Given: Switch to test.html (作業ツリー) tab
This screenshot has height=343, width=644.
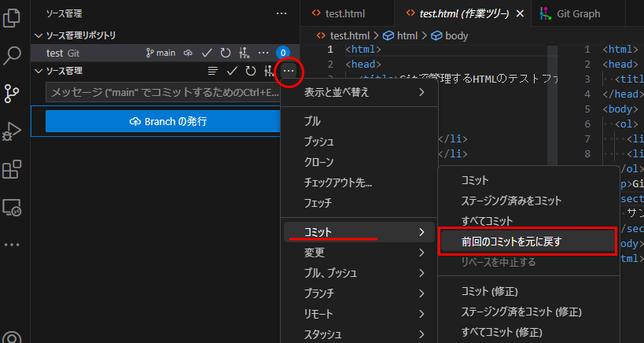Looking at the screenshot, I should (464, 13).
